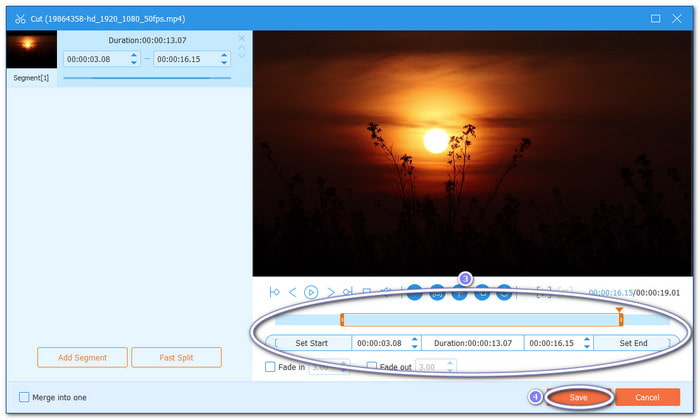Tick the Merge into one checkbox

(24, 397)
